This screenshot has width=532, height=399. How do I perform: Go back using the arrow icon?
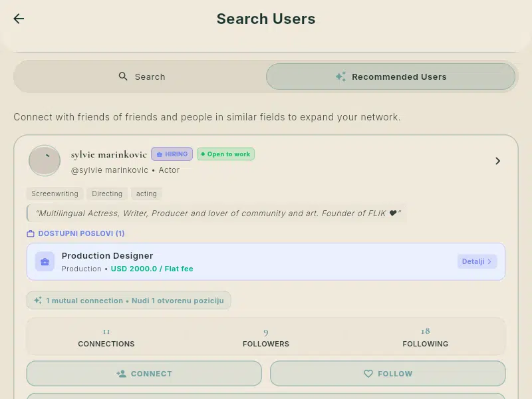19,19
